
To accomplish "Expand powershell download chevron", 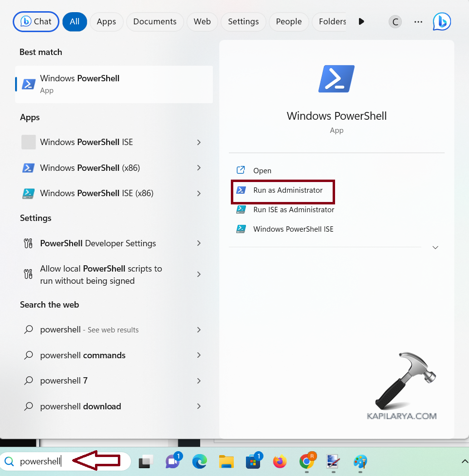I will tap(199, 406).
